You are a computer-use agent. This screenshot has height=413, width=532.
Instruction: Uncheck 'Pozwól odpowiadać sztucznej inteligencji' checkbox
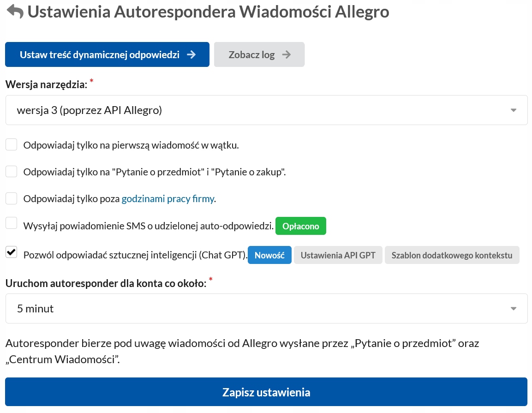pos(12,252)
